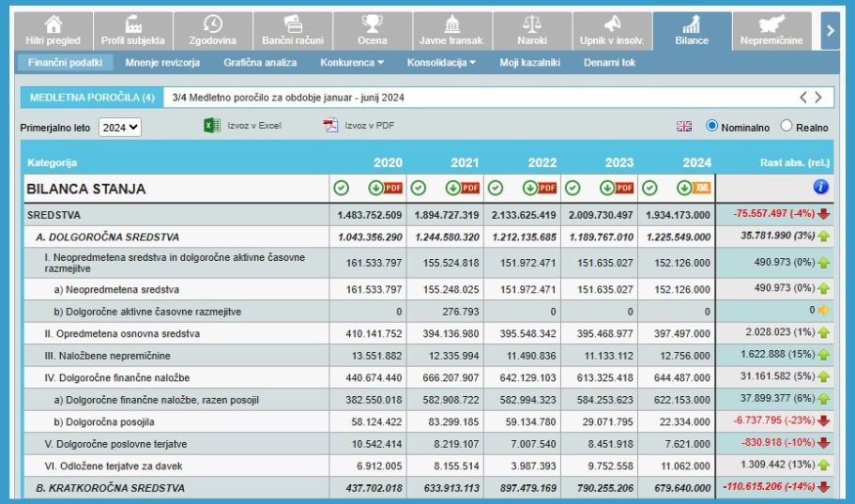Download the 2023 PDF report
855x504 pixels.
[x=617, y=189]
